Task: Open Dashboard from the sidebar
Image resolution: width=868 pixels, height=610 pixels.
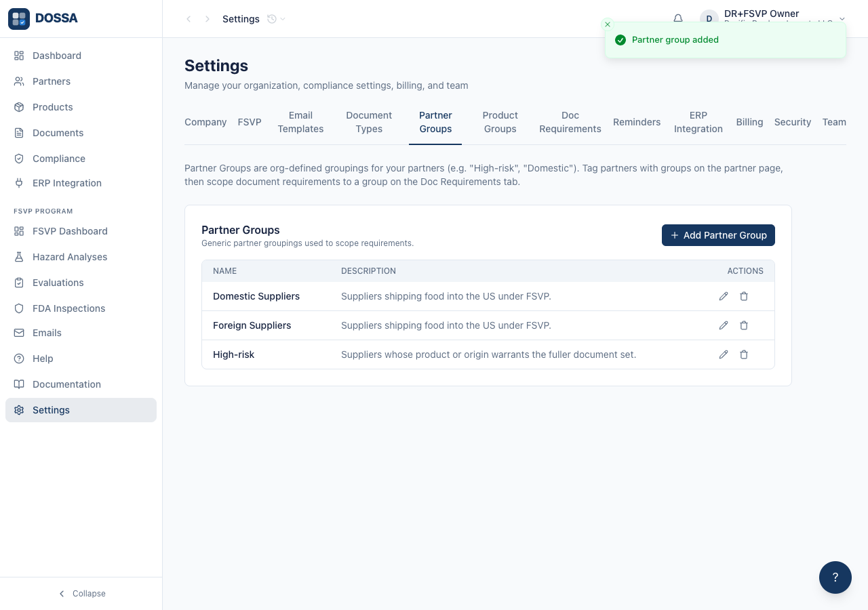Action: pyautogui.click(x=81, y=56)
